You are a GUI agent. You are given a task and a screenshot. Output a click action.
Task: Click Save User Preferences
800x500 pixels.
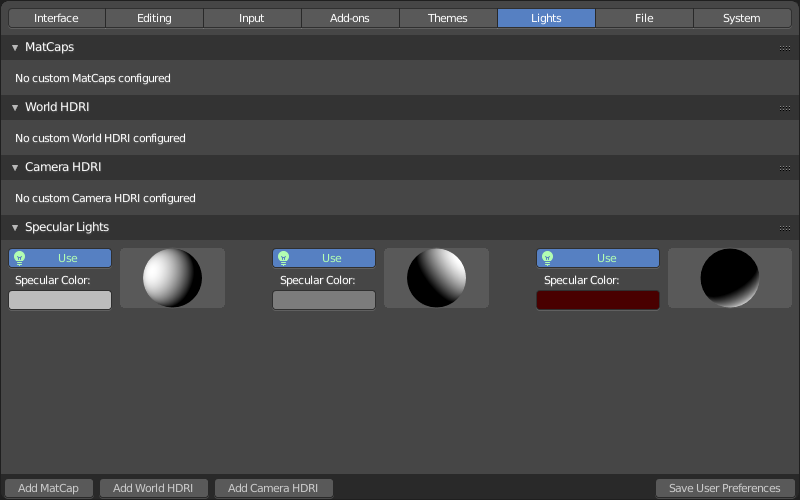click(724, 488)
